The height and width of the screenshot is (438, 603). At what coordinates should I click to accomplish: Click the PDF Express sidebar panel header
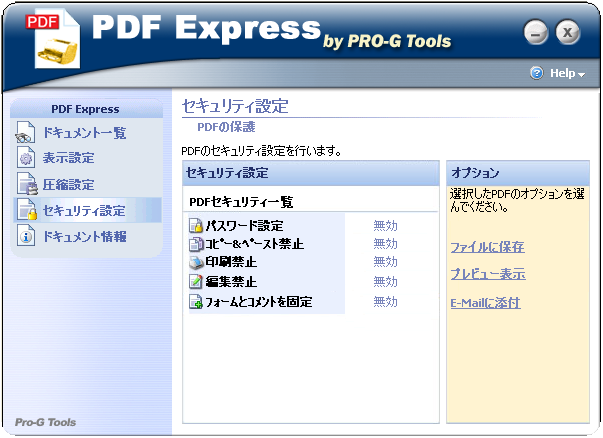tap(87, 109)
